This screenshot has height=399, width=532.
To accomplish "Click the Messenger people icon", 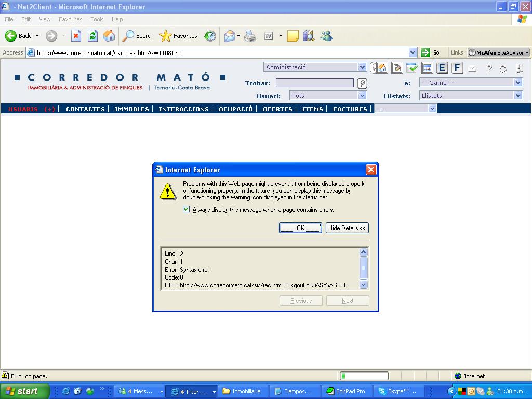I will (x=326, y=36).
